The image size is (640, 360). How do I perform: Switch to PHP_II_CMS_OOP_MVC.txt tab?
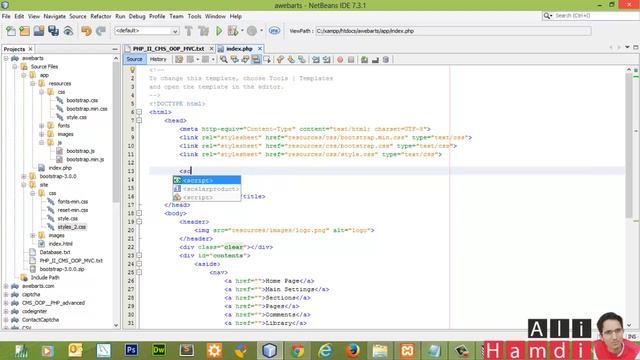[x=169, y=49]
